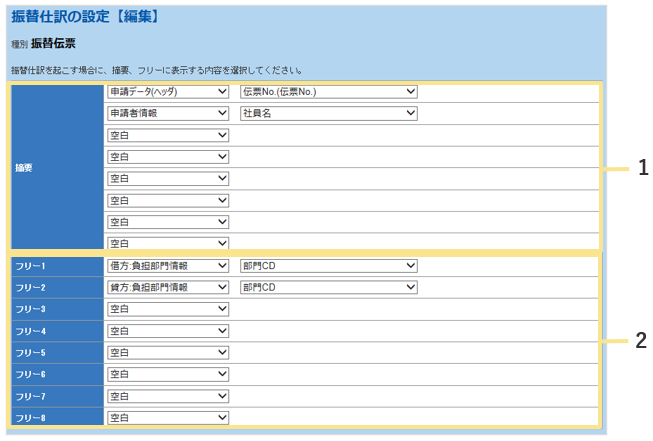The height and width of the screenshot is (441, 653).
Task: Click the フリー5 空白 dropdown
Action: coord(168,352)
